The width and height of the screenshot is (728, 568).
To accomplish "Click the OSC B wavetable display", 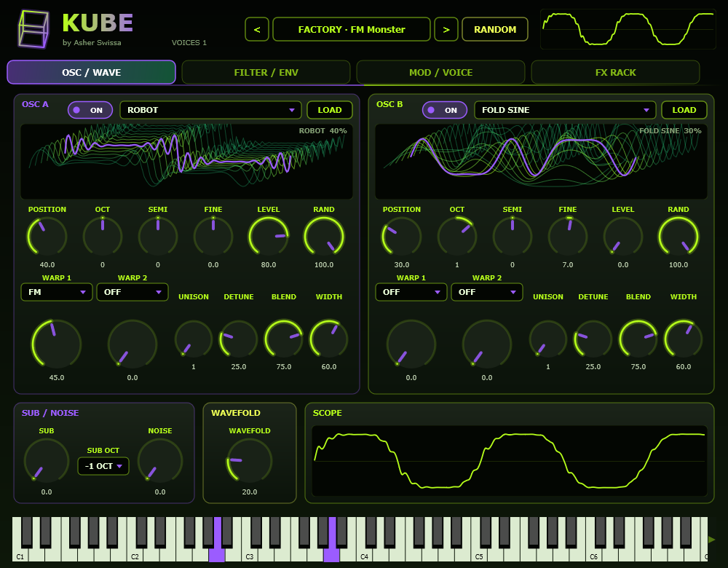I will coord(541,162).
